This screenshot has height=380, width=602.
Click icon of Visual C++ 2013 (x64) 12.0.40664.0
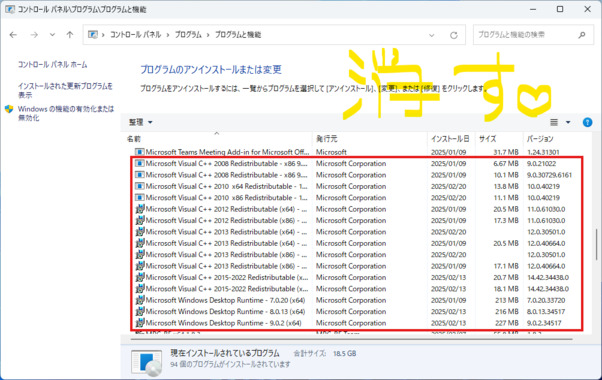140,243
